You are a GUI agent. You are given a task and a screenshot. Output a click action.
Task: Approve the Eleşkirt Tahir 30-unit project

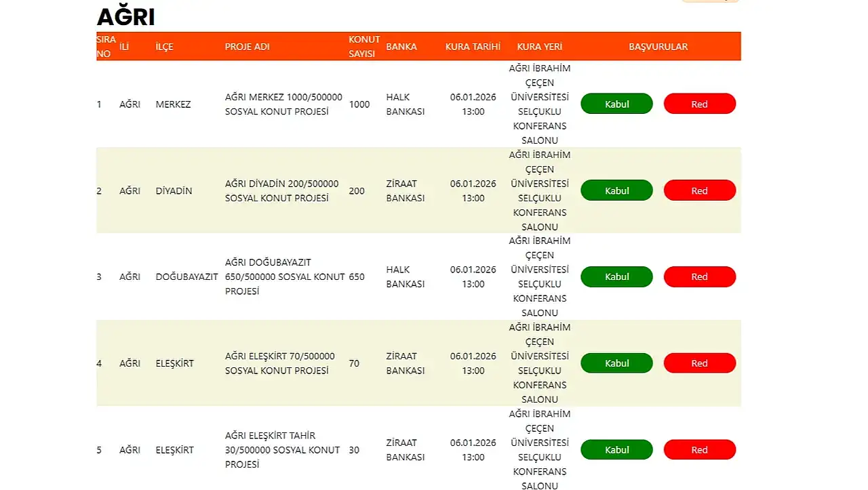coord(616,450)
